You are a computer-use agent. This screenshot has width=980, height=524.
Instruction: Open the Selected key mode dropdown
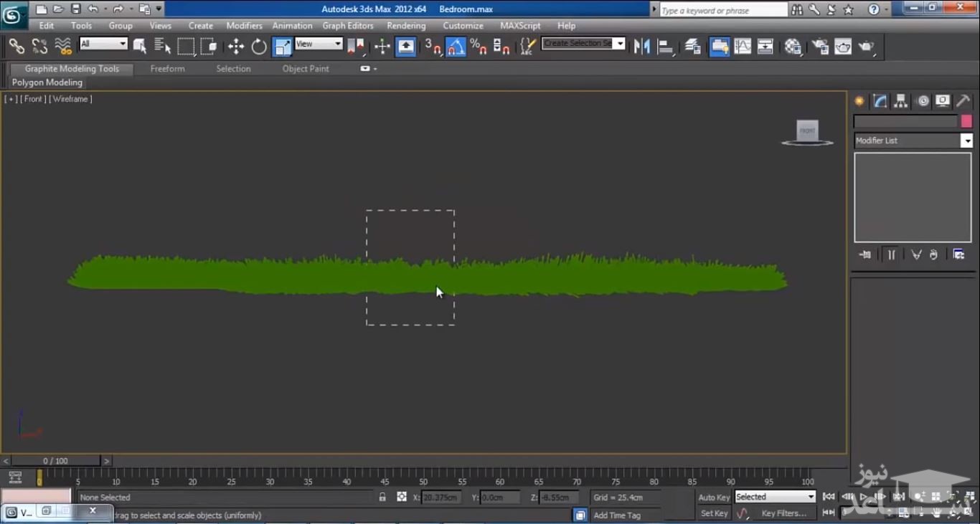[776, 497]
